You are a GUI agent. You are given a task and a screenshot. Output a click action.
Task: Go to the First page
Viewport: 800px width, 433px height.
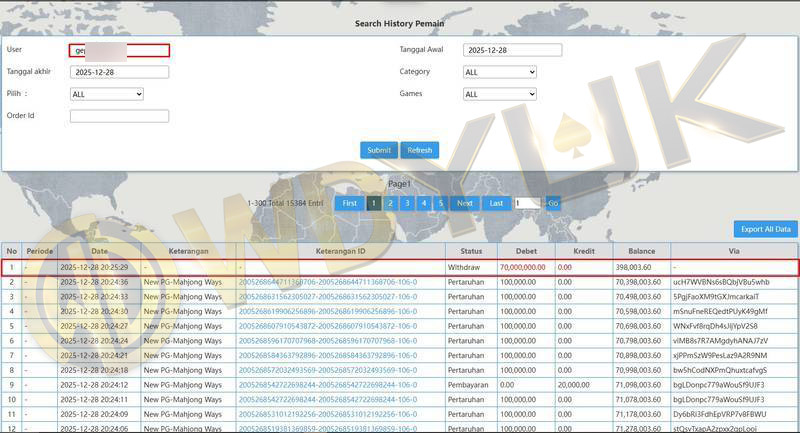click(x=349, y=203)
